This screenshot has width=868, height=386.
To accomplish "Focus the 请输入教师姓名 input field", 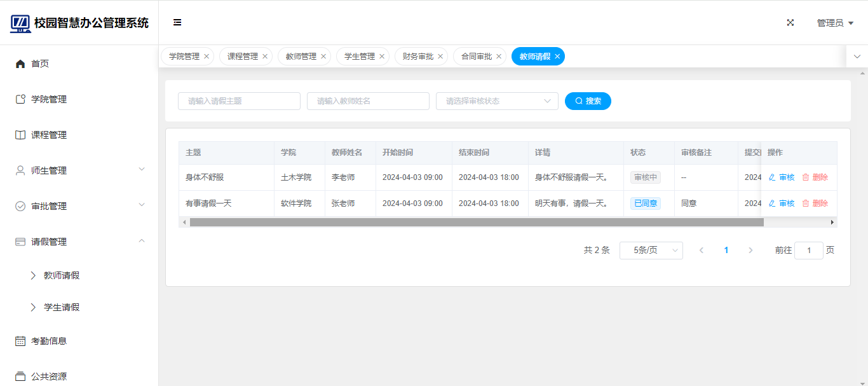I will [368, 101].
